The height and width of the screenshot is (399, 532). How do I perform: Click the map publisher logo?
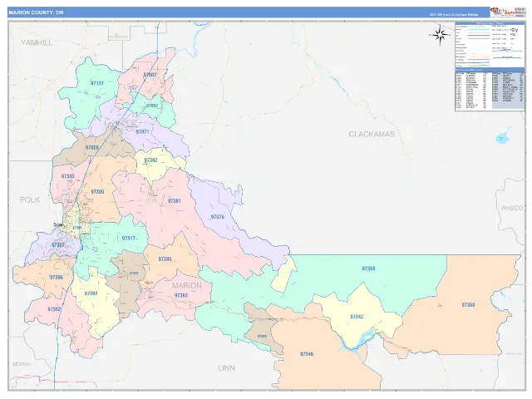click(502, 12)
